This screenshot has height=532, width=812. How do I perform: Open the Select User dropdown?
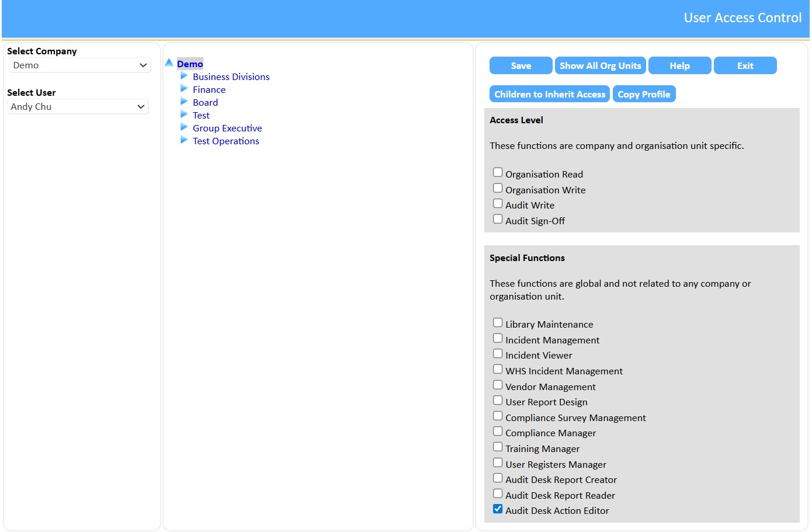tap(78, 107)
